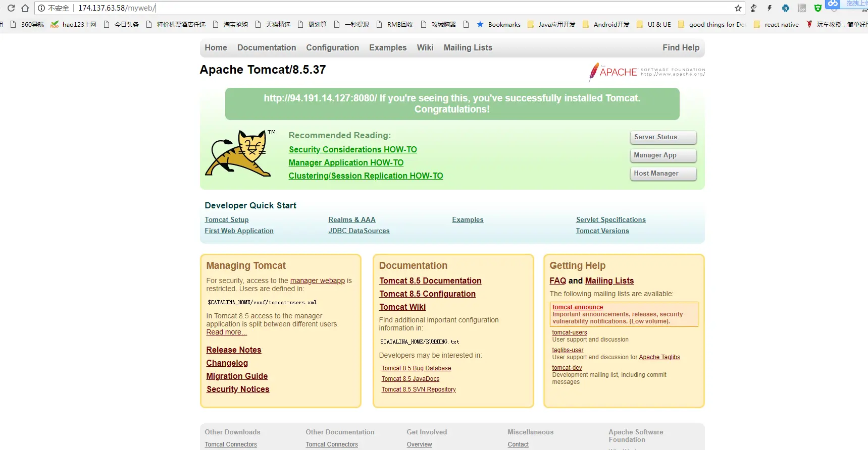Expand the UI & UE bookmark folder
The height and width of the screenshot is (450, 868).
(x=654, y=24)
